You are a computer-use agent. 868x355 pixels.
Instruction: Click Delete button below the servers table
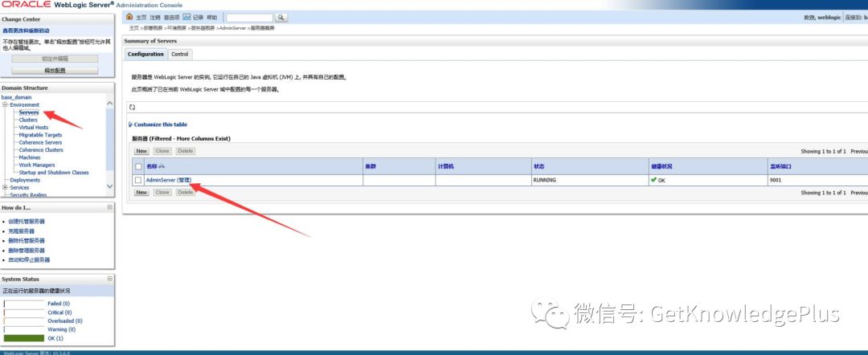tap(186, 193)
